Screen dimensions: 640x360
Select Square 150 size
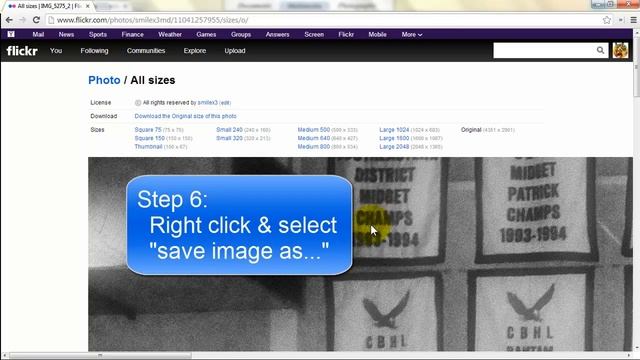tap(149, 138)
